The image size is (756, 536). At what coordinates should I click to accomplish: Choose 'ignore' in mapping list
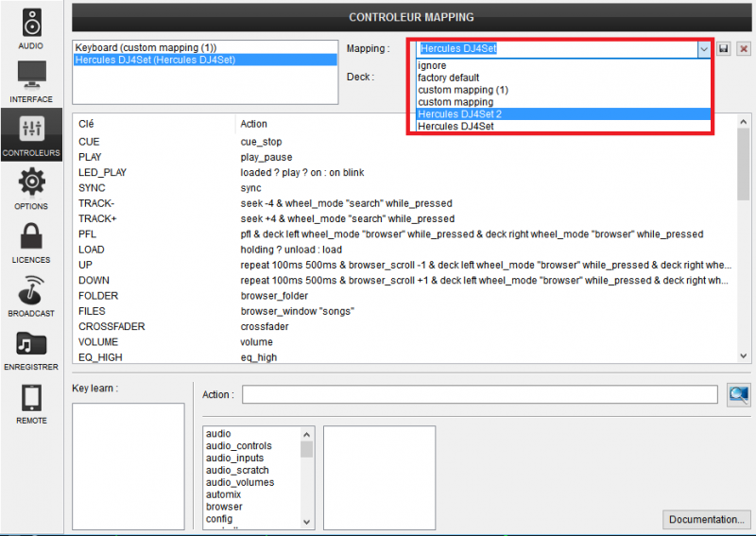point(563,65)
